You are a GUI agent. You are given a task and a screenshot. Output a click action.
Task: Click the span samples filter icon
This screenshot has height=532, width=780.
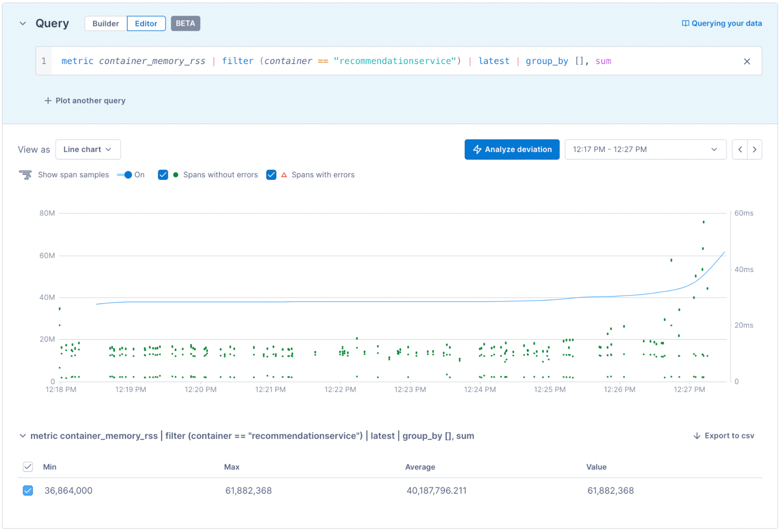[25, 175]
